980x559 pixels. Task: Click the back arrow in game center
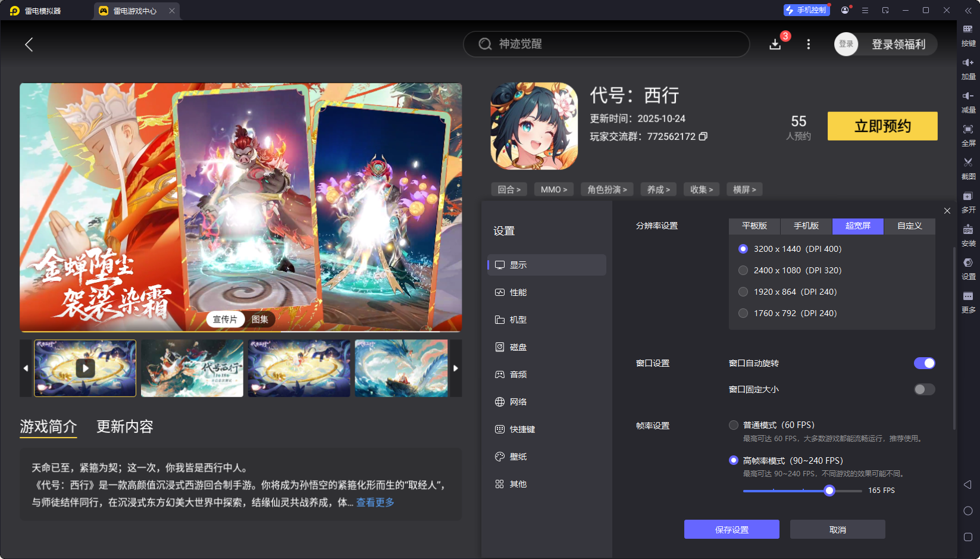pyautogui.click(x=29, y=45)
